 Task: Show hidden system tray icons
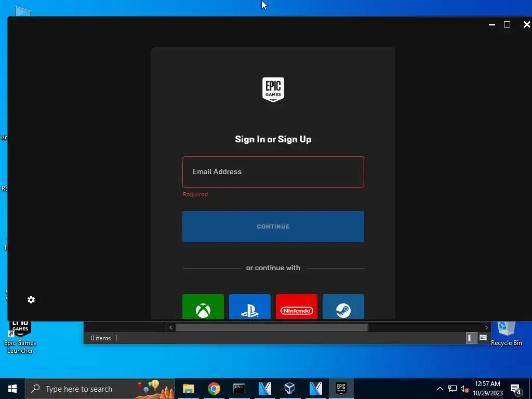(440, 389)
